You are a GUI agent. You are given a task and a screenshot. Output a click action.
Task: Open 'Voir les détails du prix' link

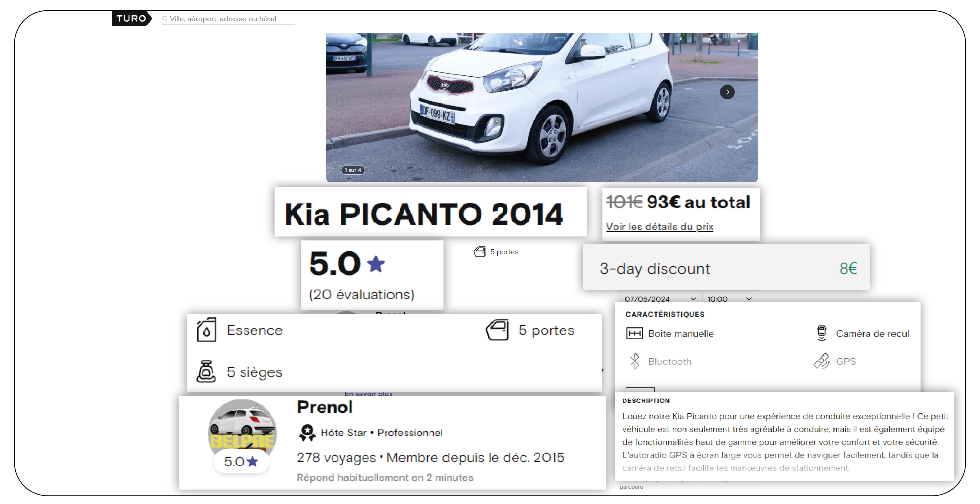pyautogui.click(x=659, y=227)
